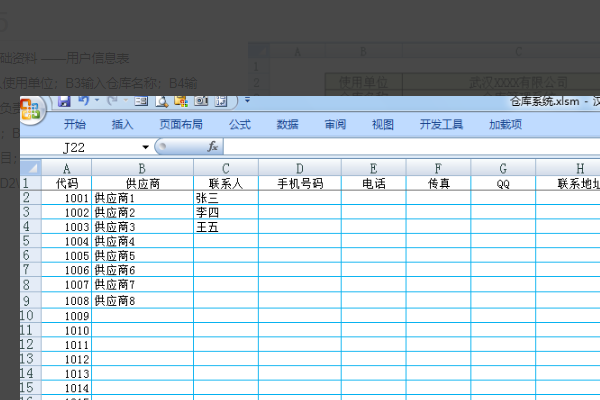Select row 12 header
Image resolution: width=600 pixels, height=400 pixels.
(31, 344)
